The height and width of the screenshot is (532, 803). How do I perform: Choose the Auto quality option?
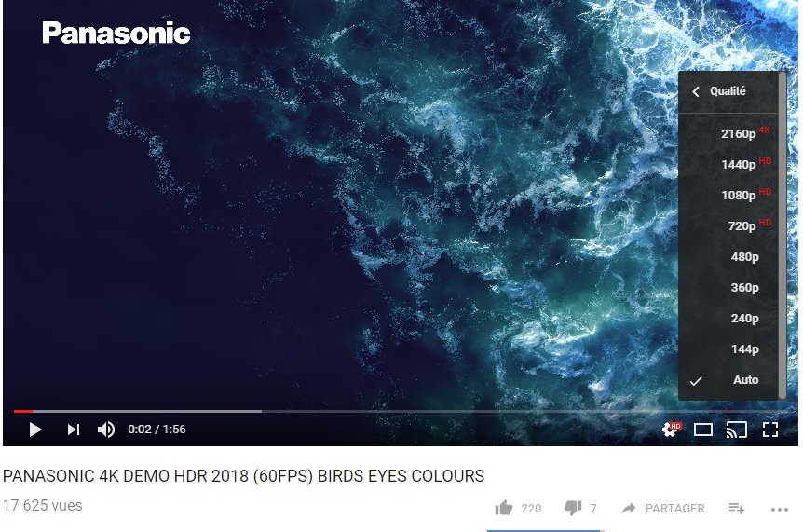tap(728, 380)
